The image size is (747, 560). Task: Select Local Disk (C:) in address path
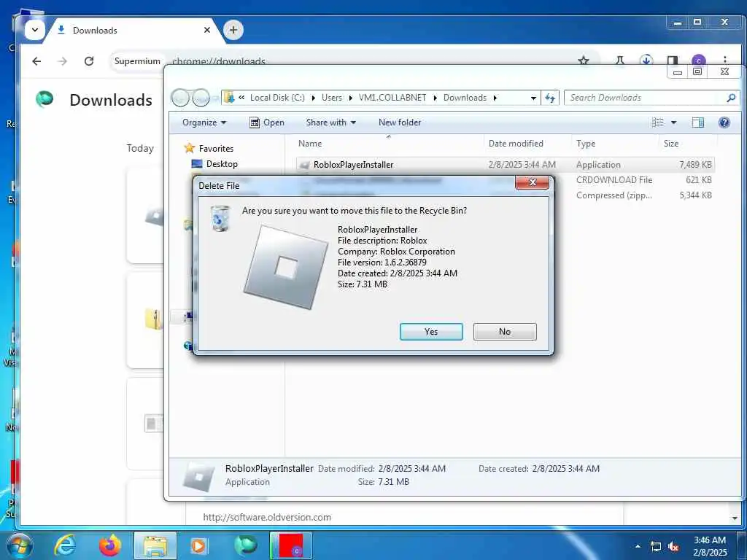(x=277, y=98)
